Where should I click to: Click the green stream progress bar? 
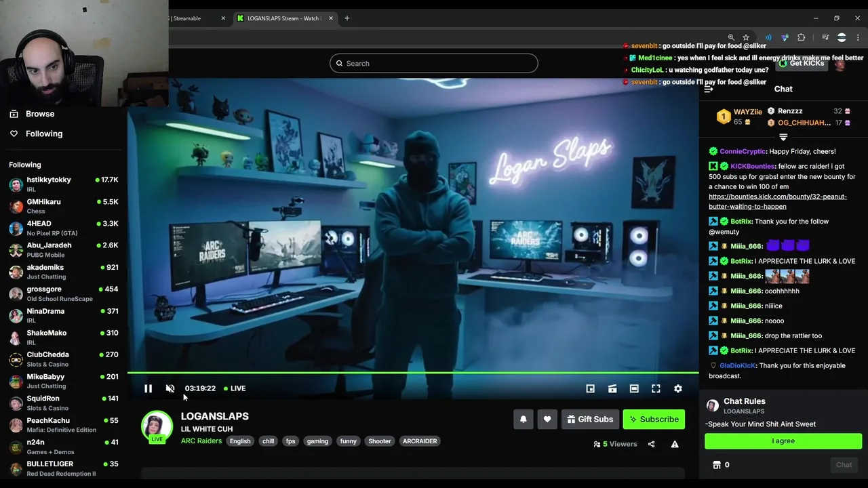tap(413, 373)
